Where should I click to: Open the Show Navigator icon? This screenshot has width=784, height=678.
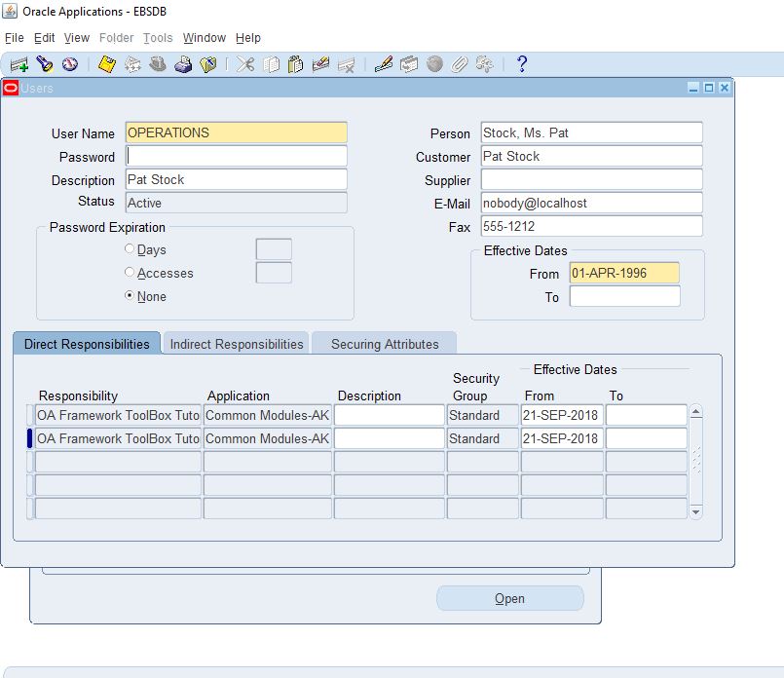pyautogui.click(x=68, y=63)
